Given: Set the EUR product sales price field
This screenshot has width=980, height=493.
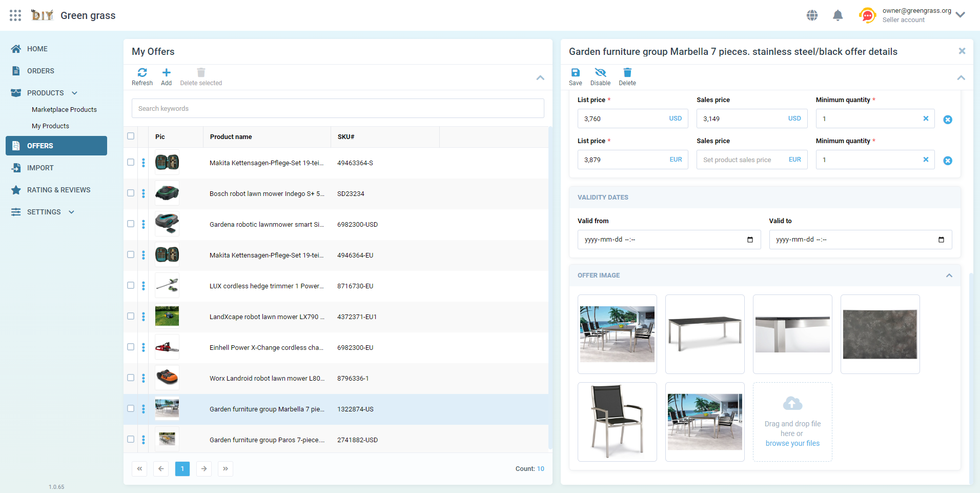Looking at the screenshot, I should coord(752,160).
